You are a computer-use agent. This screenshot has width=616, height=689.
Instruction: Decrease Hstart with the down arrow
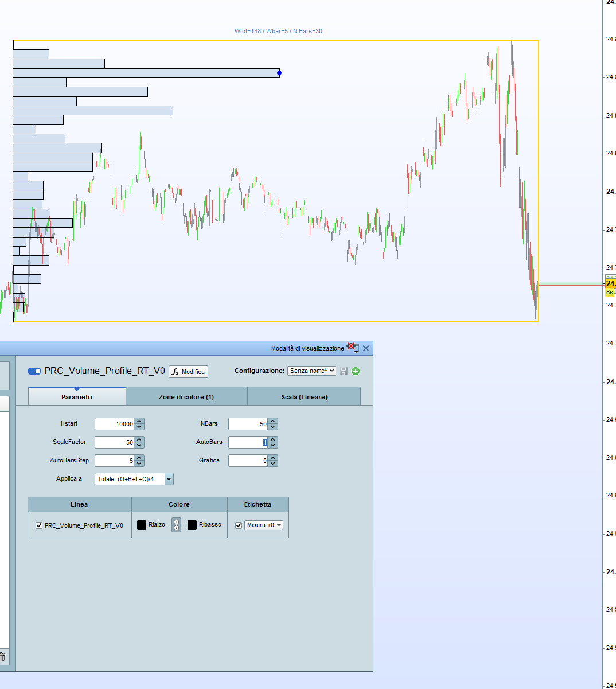pos(139,427)
